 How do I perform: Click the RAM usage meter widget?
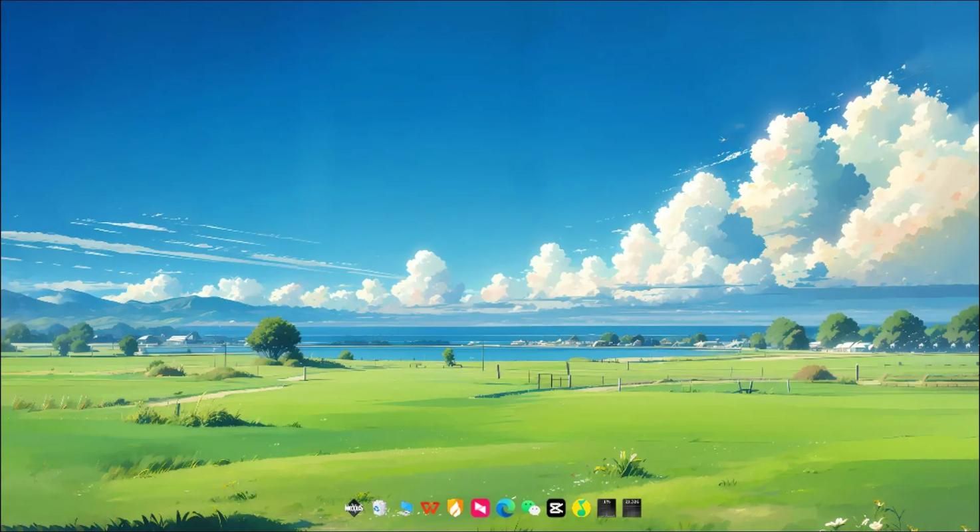coord(632,508)
